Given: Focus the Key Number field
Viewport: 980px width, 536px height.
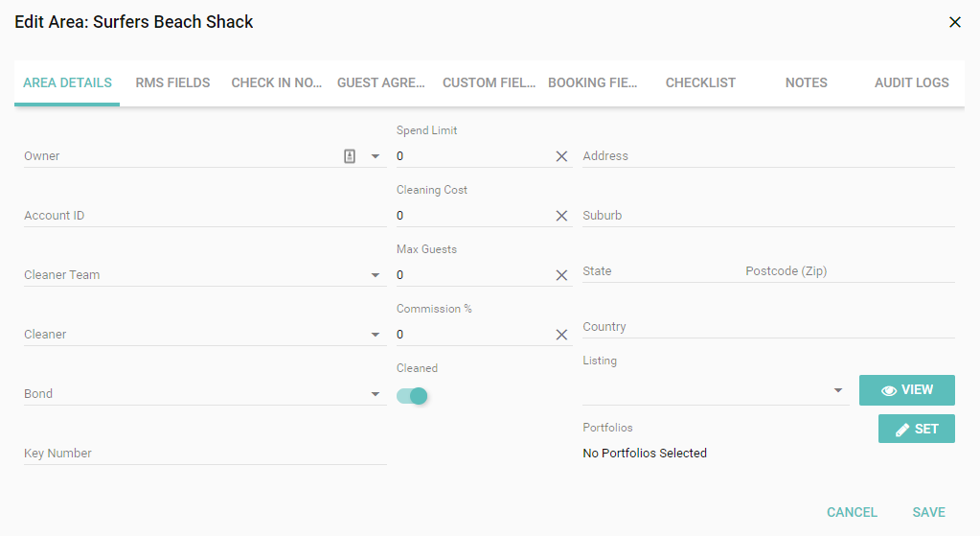Looking at the screenshot, I should pos(205,454).
